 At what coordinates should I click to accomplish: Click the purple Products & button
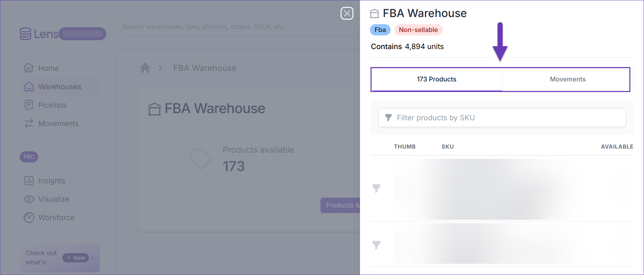point(340,205)
